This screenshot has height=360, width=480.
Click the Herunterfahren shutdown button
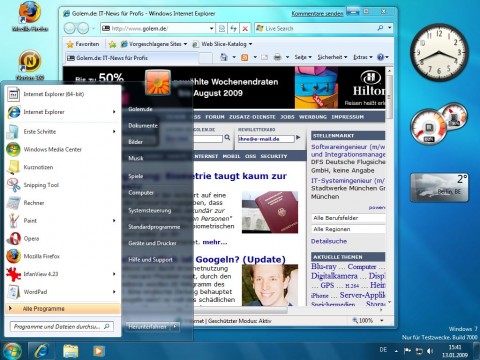click(148, 327)
